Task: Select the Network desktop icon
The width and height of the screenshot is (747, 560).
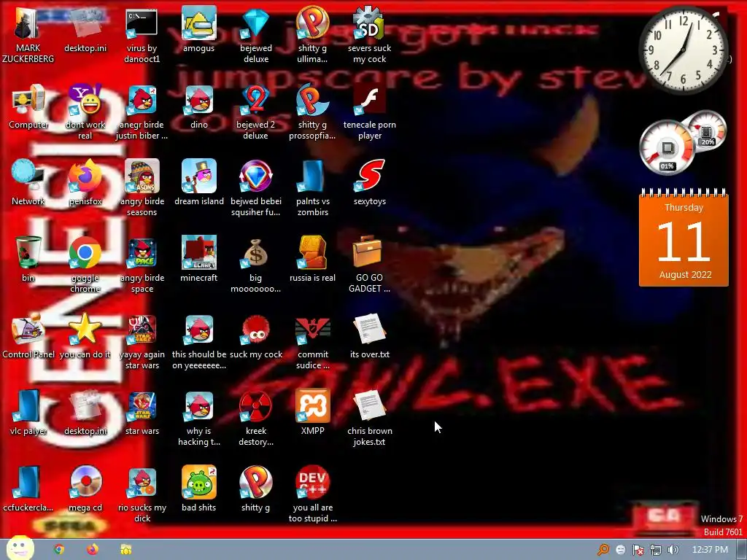Action: click(28, 183)
